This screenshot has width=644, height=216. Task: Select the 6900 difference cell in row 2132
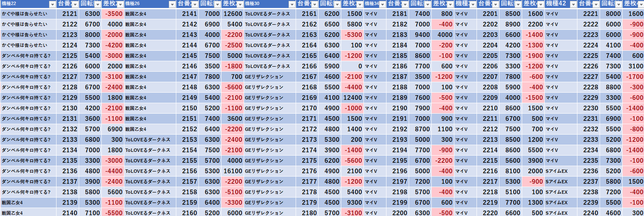tap(113, 129)
